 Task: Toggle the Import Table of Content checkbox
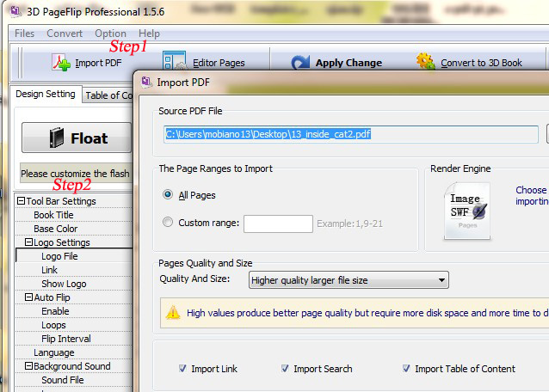[x=406, y=368]
